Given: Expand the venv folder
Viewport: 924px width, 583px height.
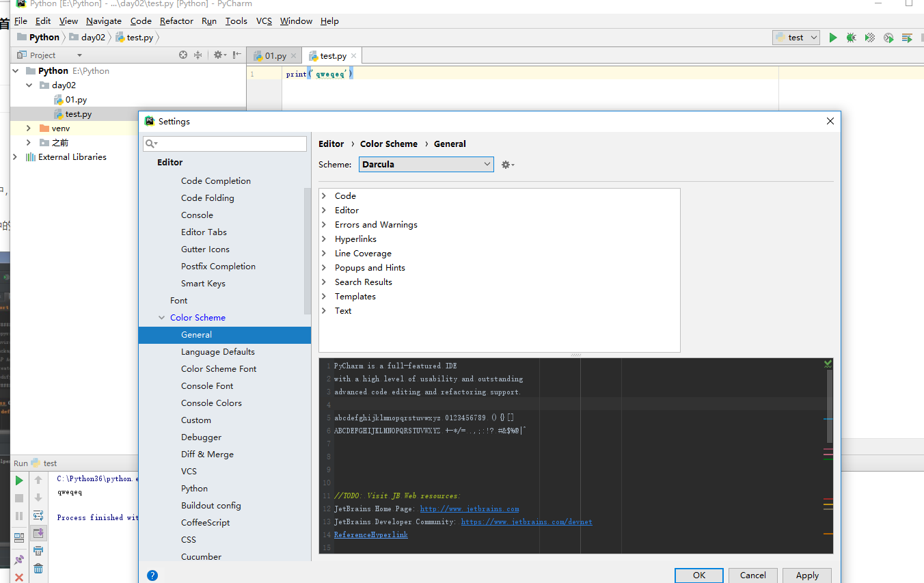Looking at the screenshot, I should (x=28, y=128).
